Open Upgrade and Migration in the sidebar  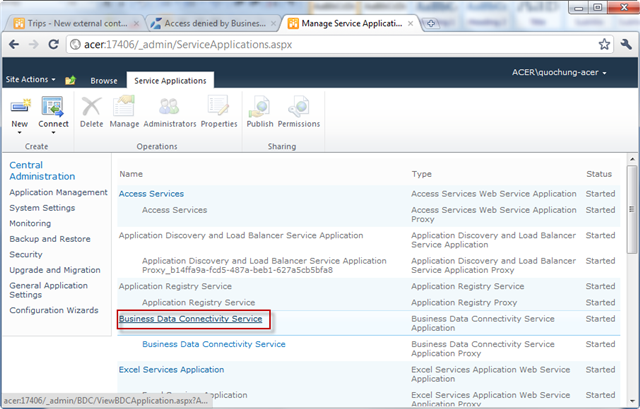click(x=55, y=270)
